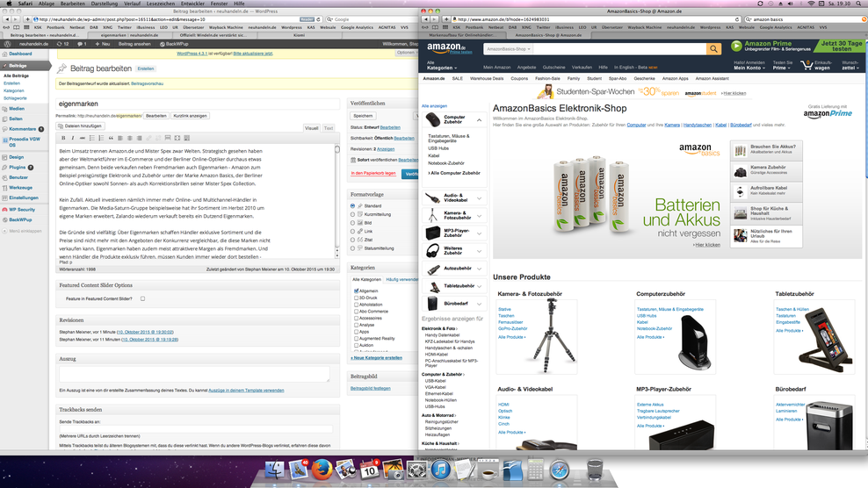Select Bild post format radio

352,222
